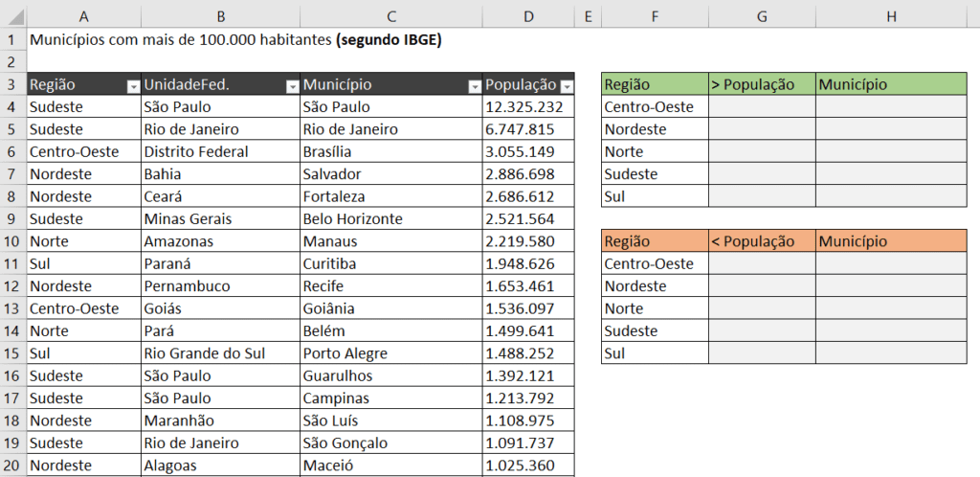Select empty < População cell for Sul
The image size is (980, 477).
tap(762, 353)
